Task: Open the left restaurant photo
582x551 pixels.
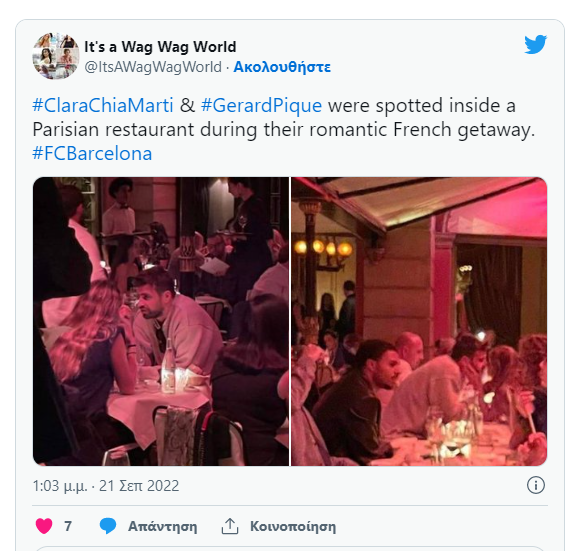Action: 161,321
